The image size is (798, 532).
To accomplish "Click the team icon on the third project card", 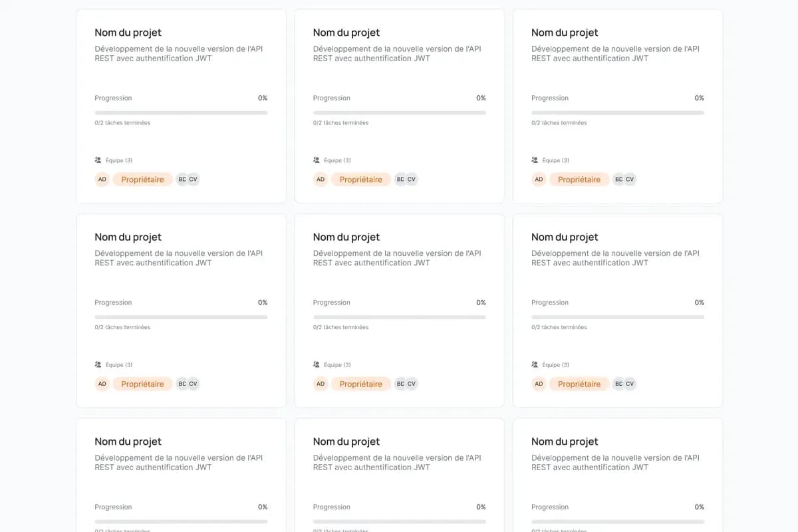I will tap(535, 160).
